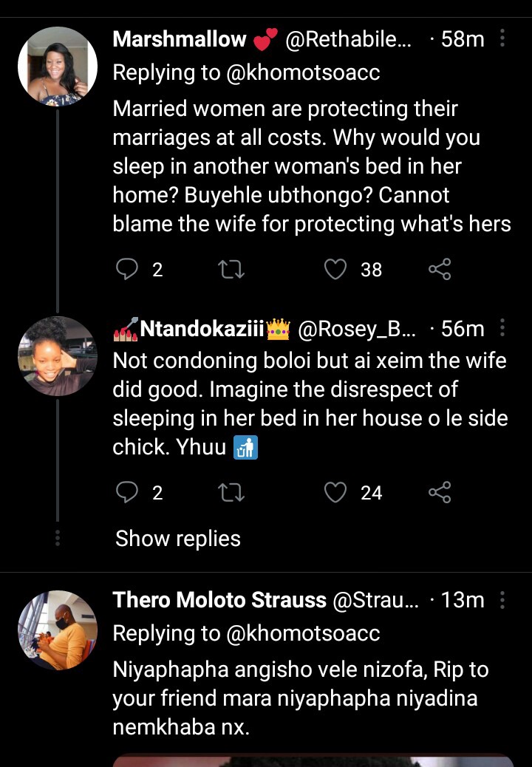Open reply on Ntandokaziii's tweet
This screenshot has height=767, width=532.
click(128, 492)
